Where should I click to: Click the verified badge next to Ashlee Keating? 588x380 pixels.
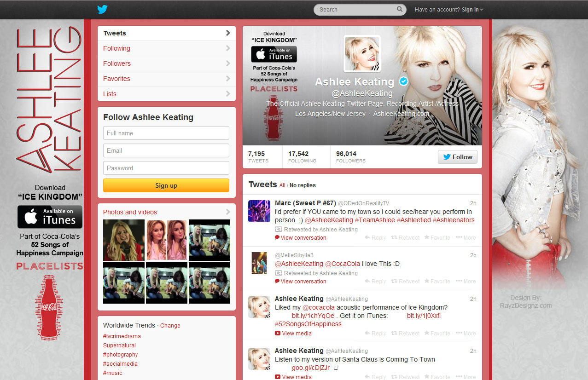click(403, 82)
